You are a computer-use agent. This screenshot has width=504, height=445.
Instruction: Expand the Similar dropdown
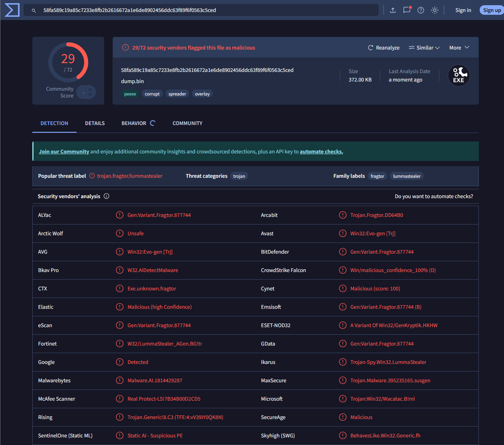pos(424,48)
